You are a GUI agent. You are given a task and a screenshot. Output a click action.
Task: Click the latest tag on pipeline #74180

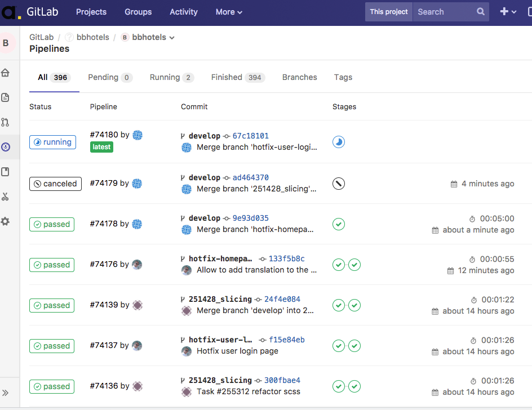coord(101,147)
